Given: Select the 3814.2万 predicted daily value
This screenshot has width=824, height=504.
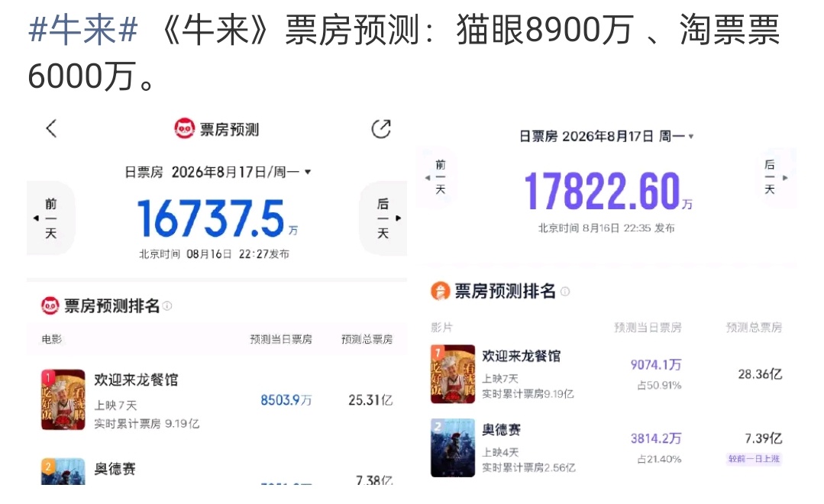Looking at the screenshot, I should [656, 438].
